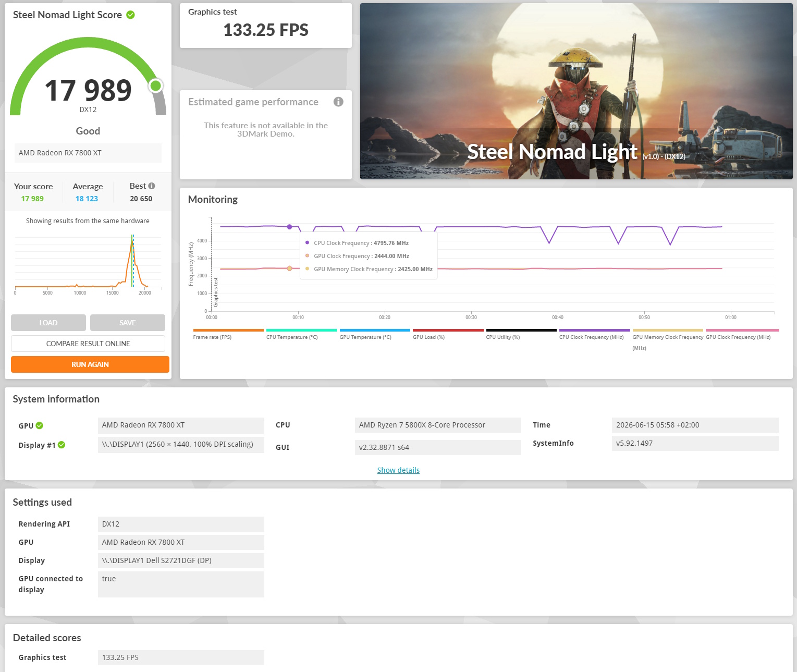The image size is (797, 672).
Task: Toggle the CPU Temperature legend series
Action: (301, 334)
